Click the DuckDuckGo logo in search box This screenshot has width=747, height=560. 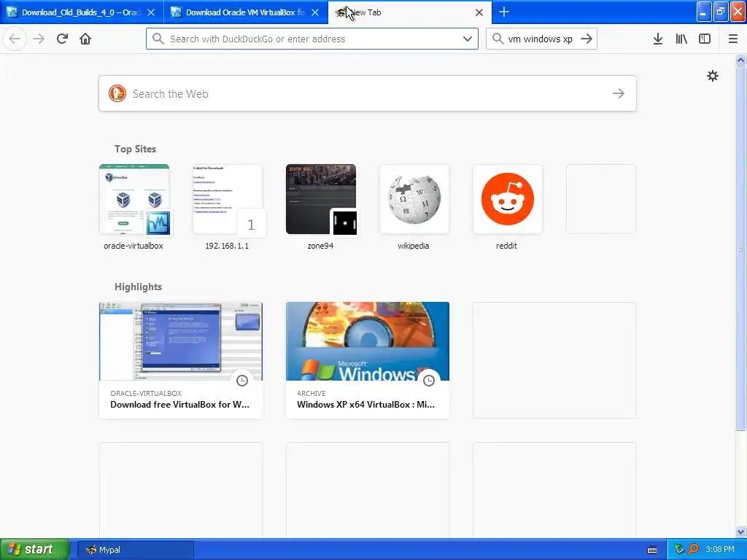click(117, 93)
